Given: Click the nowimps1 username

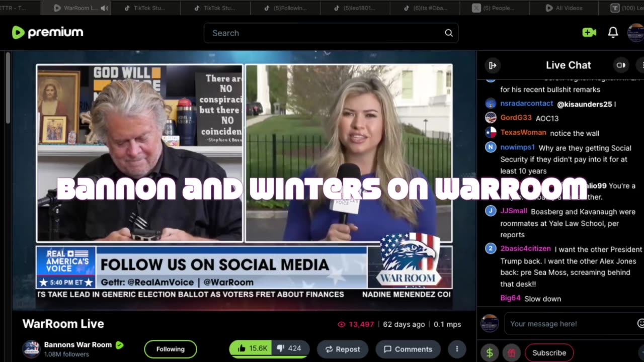Looking at the screenshot, I should click(517, 147).
